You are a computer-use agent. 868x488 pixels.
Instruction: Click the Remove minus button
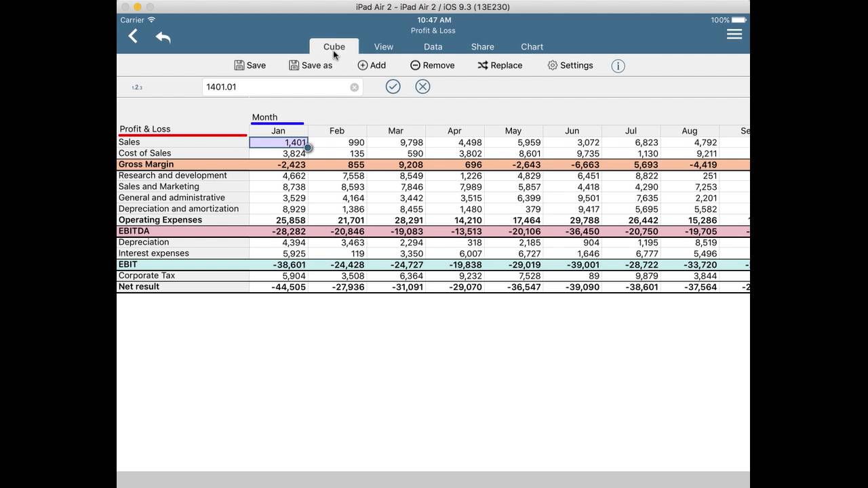[433, 65]
